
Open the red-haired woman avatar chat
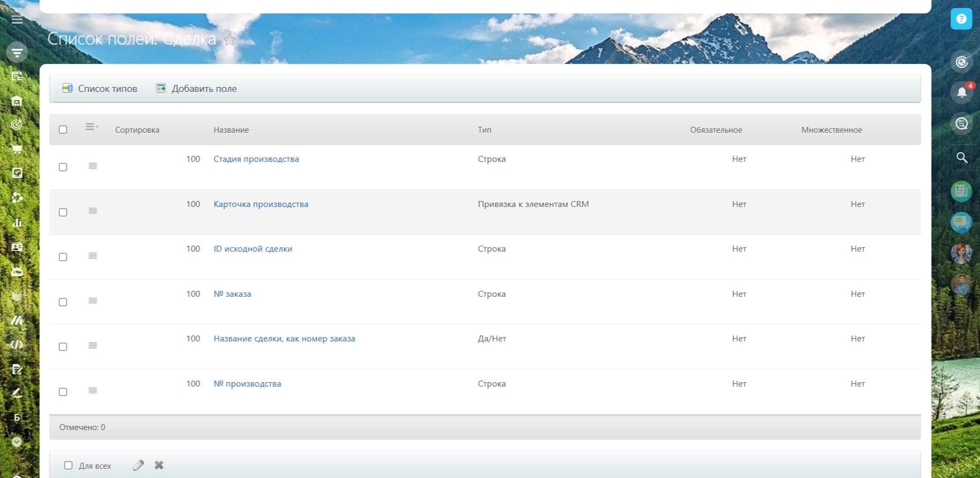(x=961, y=253)
